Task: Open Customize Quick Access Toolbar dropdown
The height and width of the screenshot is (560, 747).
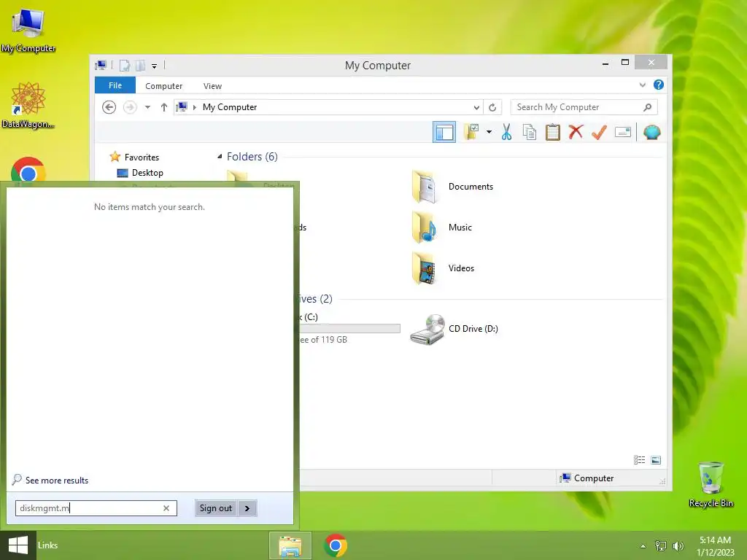Action: (x=155, y=66)
